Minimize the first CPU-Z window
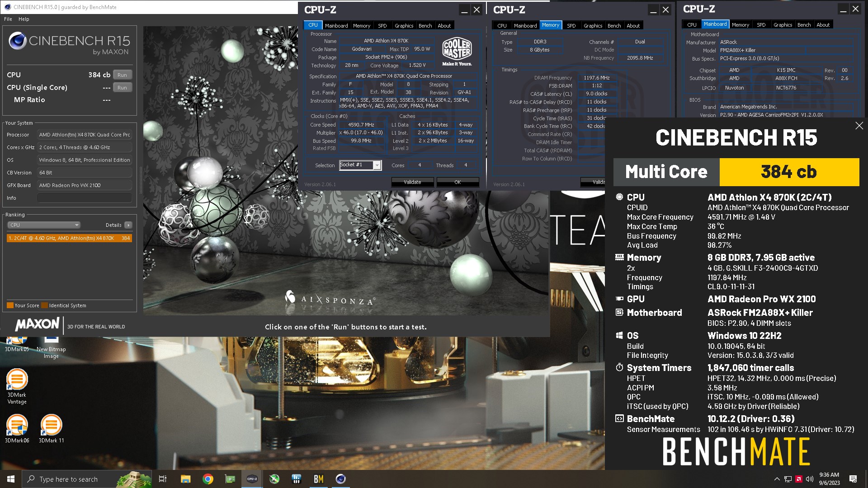Viewport: 868px width, 488px height. click(x=464, y=10)
